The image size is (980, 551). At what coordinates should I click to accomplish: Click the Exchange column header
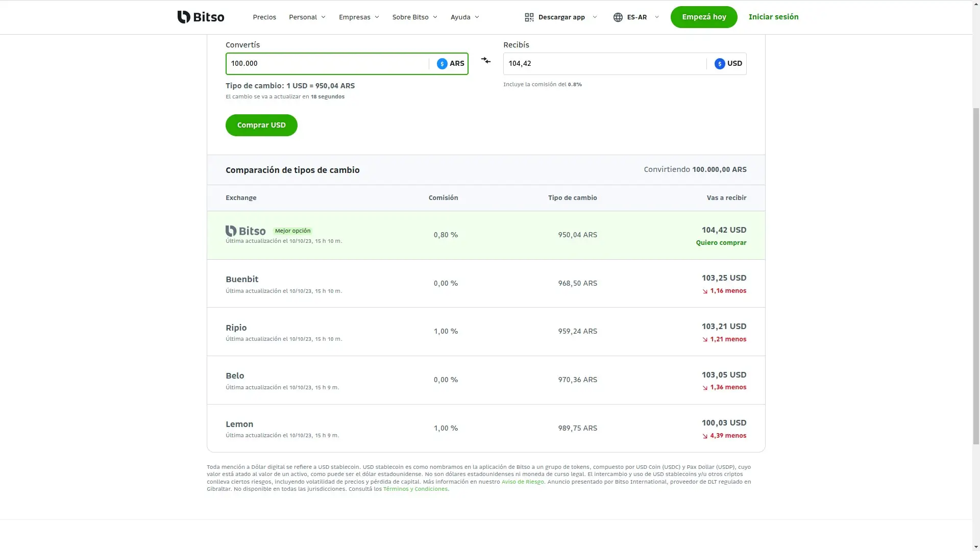coord(241,198)
